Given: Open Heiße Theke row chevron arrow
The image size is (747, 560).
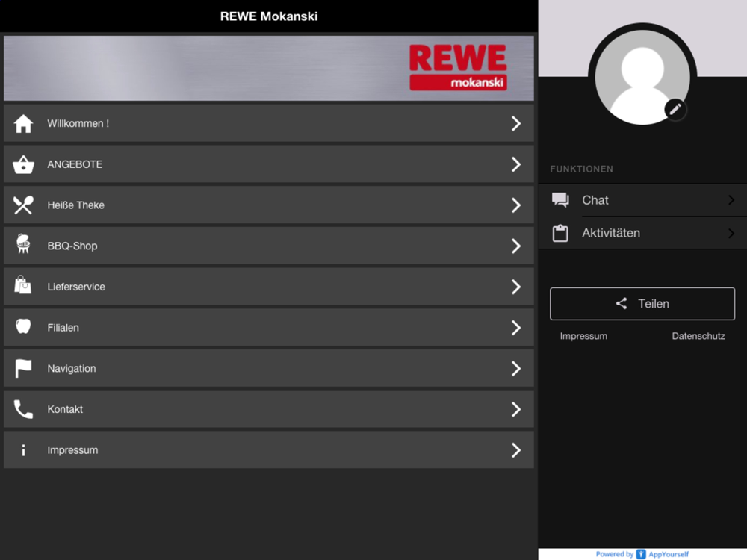Looking at the screenshot, I should click(x=516, y=205).
